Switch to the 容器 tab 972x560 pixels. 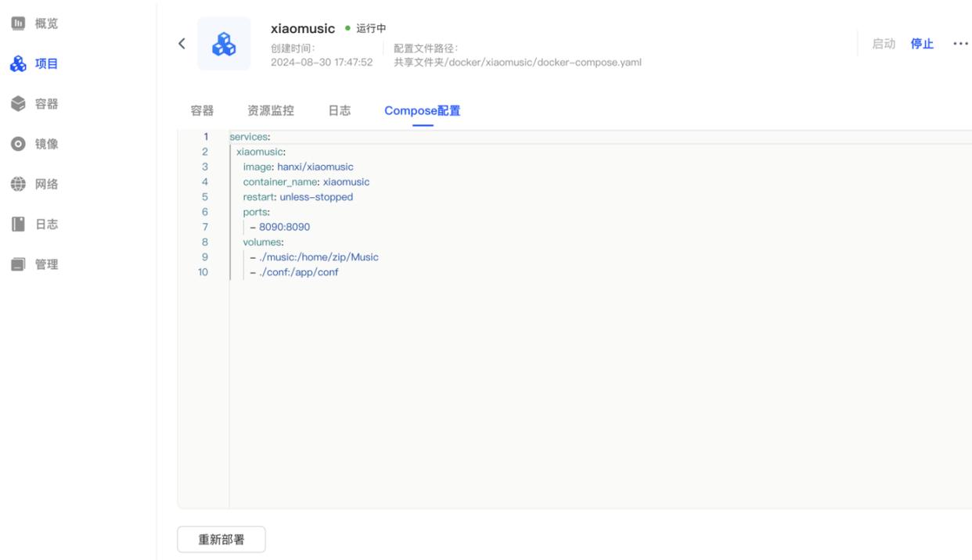202,111
